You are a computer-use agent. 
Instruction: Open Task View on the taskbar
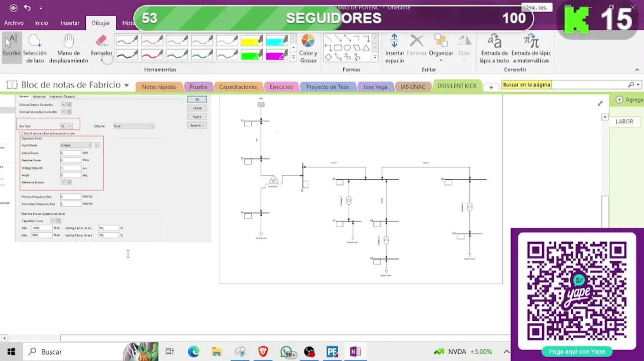coord(169,352)
